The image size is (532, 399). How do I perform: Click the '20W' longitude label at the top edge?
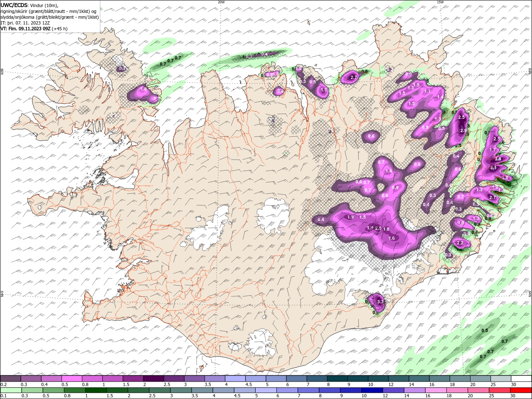pos(221,2)
